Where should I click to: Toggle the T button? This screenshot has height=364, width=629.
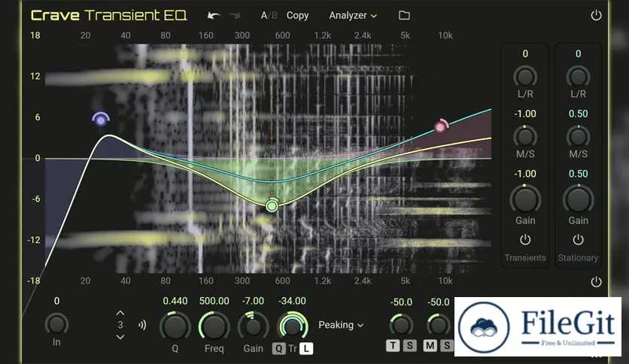click(x=393, y=345)
